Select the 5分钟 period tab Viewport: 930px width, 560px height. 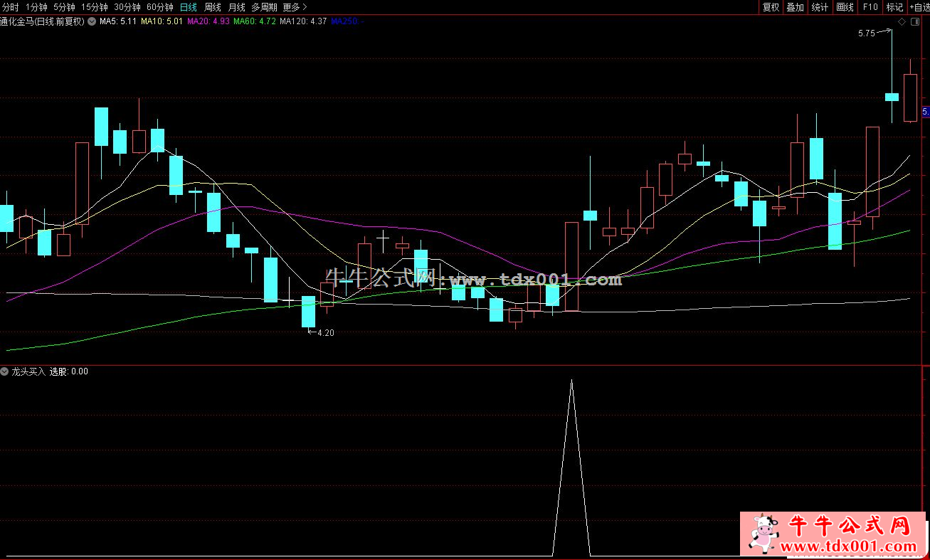64,7
